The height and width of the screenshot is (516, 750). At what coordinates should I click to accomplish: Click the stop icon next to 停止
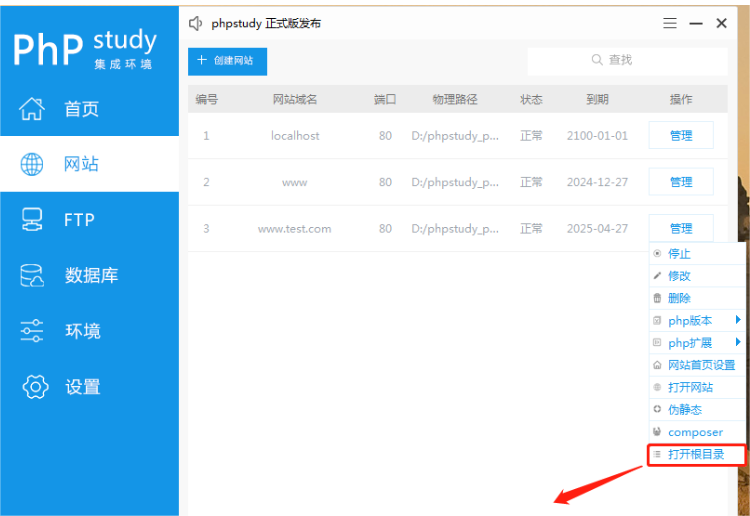[x=657, y=253]
